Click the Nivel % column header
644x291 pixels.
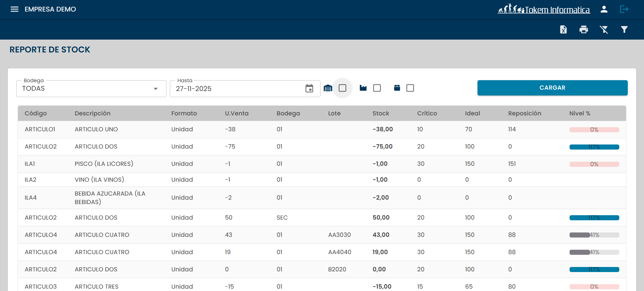[x=580, y=113]
